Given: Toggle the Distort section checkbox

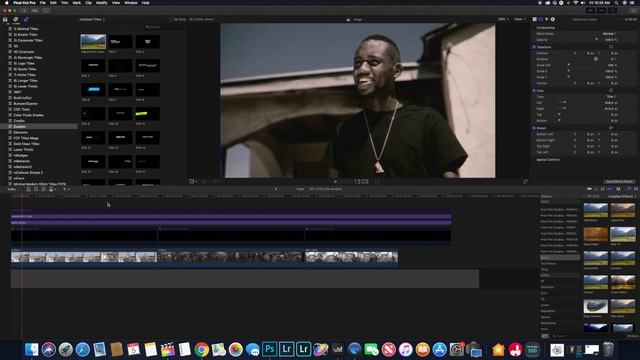Looking at the screenshot, I should pyautogui.click(x=534, y=128).
